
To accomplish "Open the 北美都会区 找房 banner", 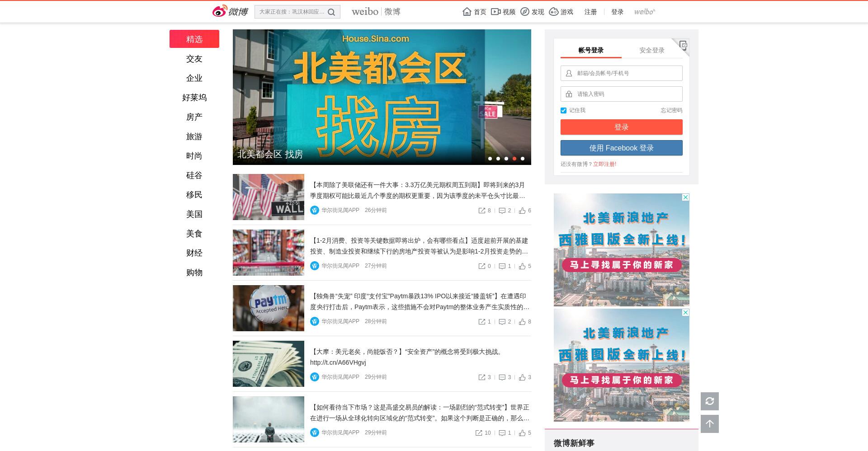I will pyautogui.click(x=382, y=97).
